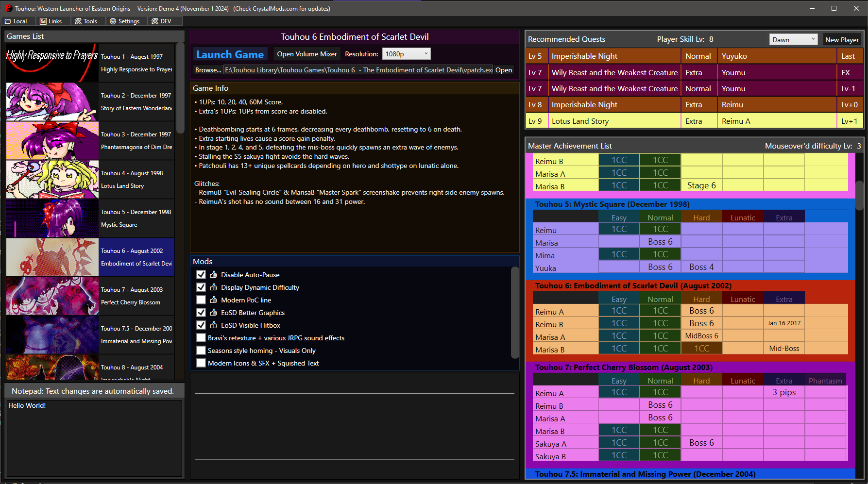Enable the Modern PoC line mod
The height and width of the screenshot is (484, 868).
point(201,300)
